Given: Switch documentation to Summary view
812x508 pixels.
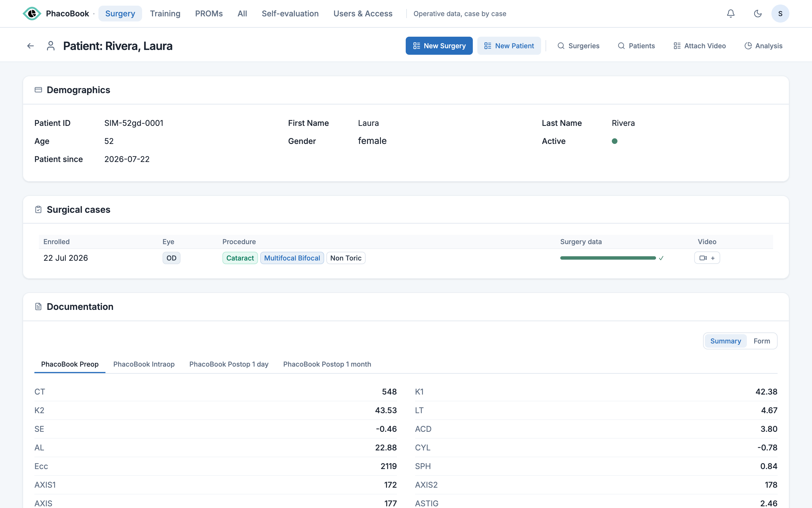Looking at the screenshot, I should (725, 341).
